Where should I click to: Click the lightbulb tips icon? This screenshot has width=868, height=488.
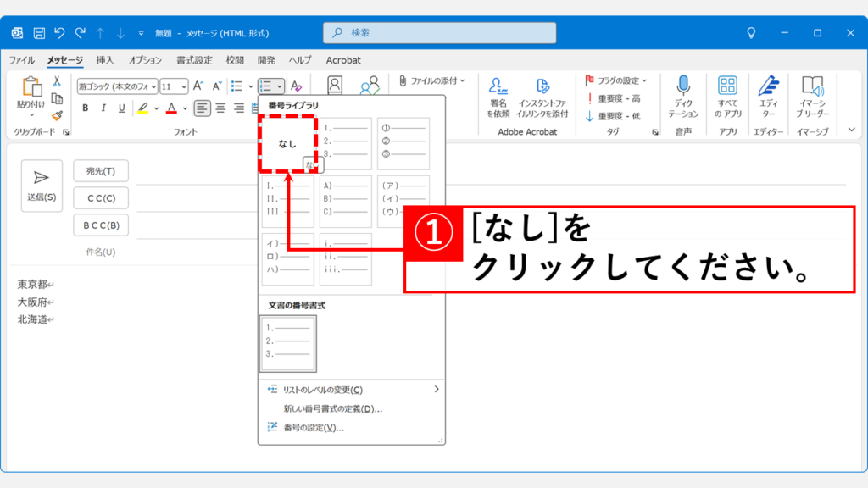point(751,33)
